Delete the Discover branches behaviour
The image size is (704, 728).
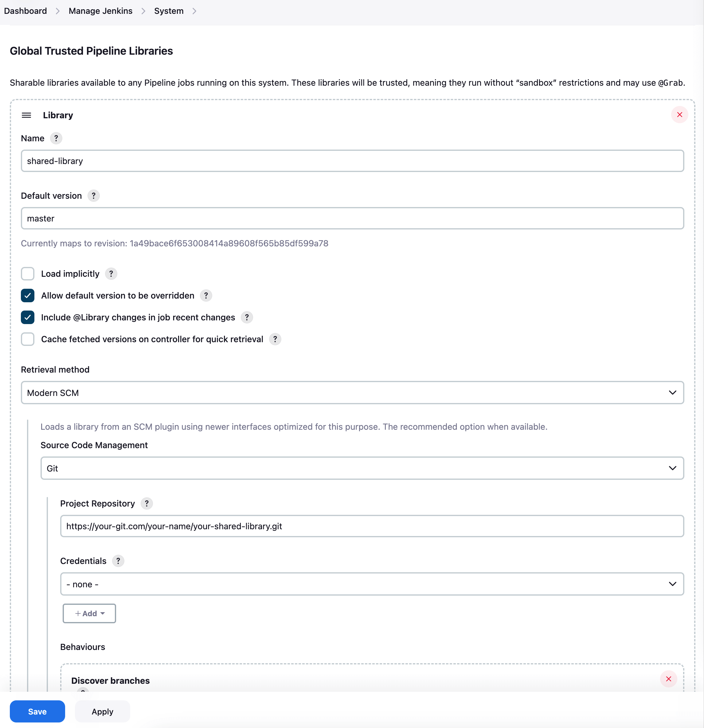[668, 679]
